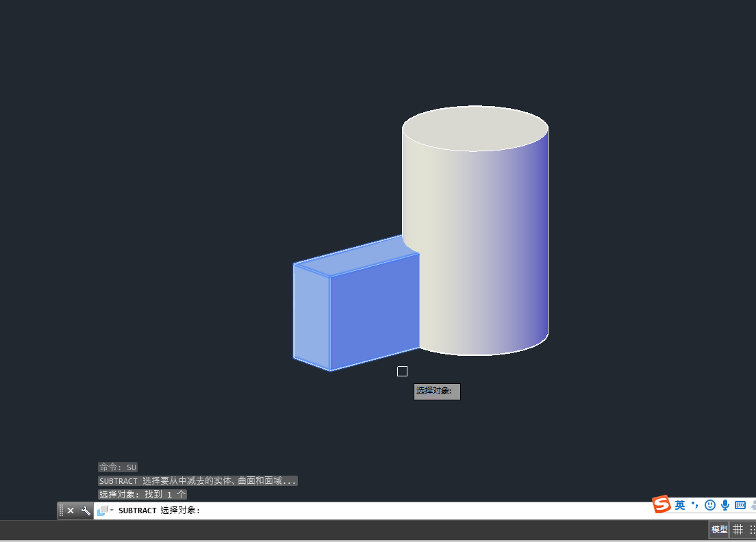Grab the command line drag handle grip
Viewport: 756px width, 542px height.
tap(61, 511)
